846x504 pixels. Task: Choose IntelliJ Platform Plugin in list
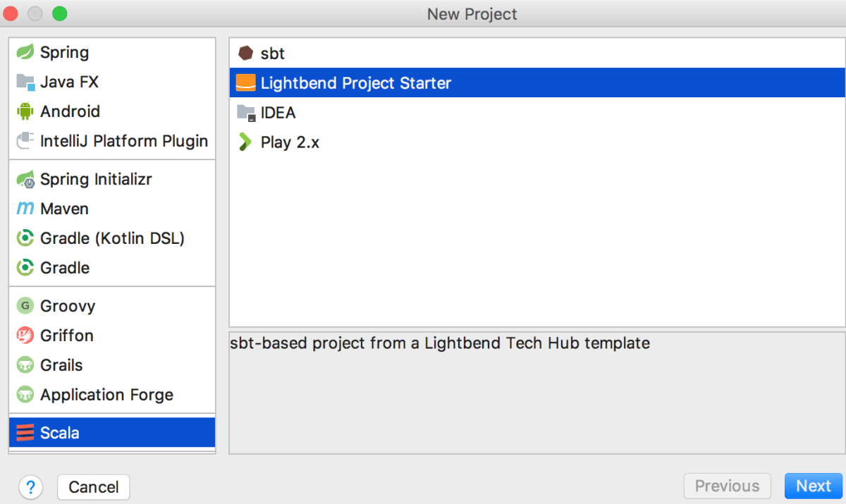tap(112, 141)
